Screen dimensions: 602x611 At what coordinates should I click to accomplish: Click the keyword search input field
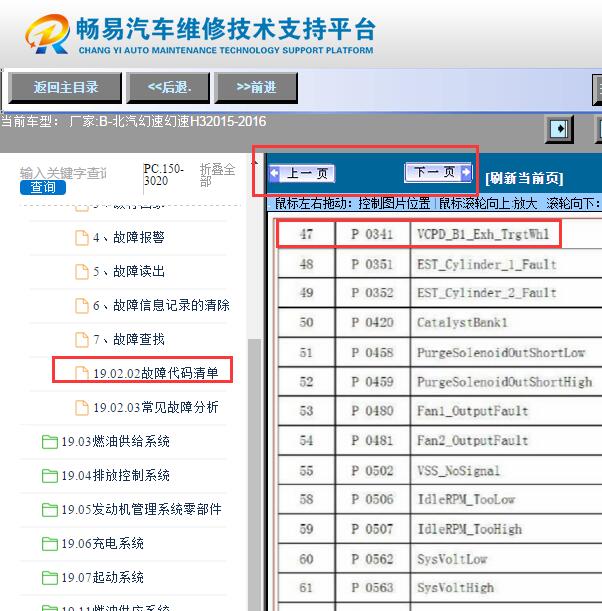point(63,173)
